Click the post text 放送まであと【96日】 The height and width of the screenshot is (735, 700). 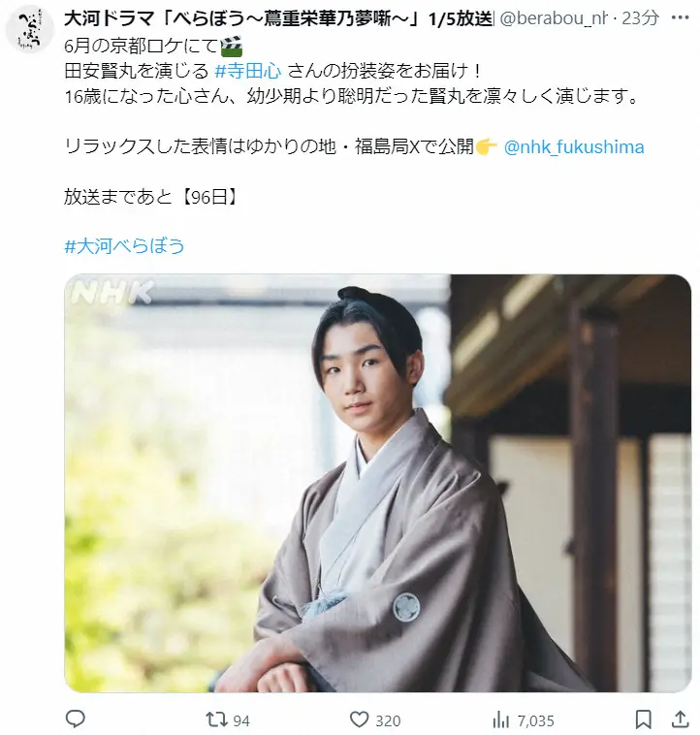pos(152,198)
